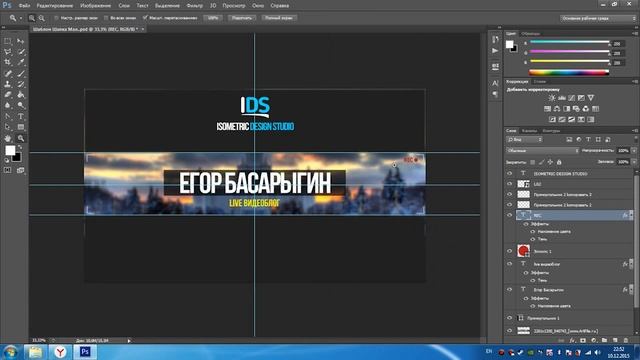Select the Path Selection tool

tap(8, 127)
